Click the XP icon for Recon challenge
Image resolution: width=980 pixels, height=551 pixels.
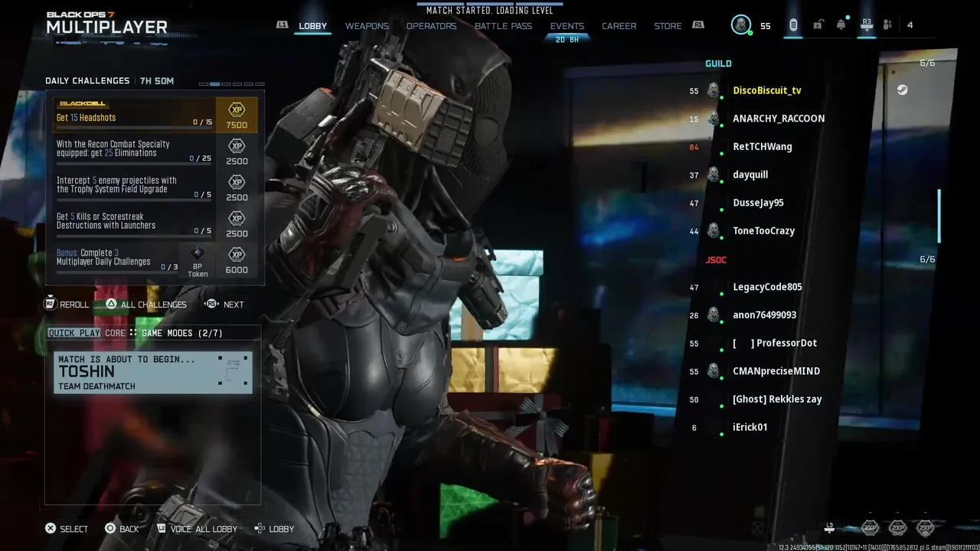(x=237, y=146)
